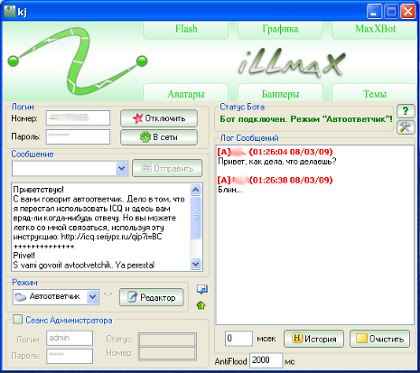Click the Номер login number field
Image resolution: width=420 pixels, height=373 pixels.
click(78, 118)
